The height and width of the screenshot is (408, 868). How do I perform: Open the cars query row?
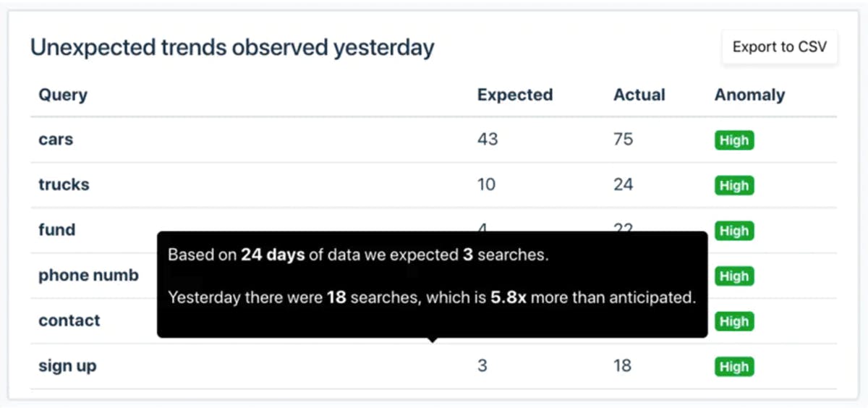[433, 140]
